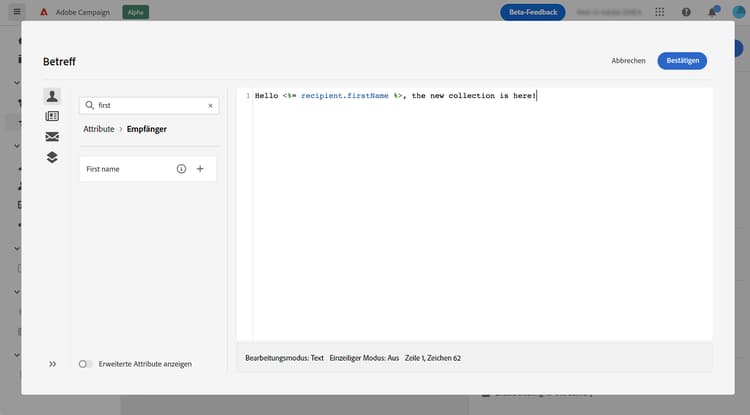The width and height of the screenshot is (750, 415).
Task: Show info for First name attribute
Action: click(181, 169)
